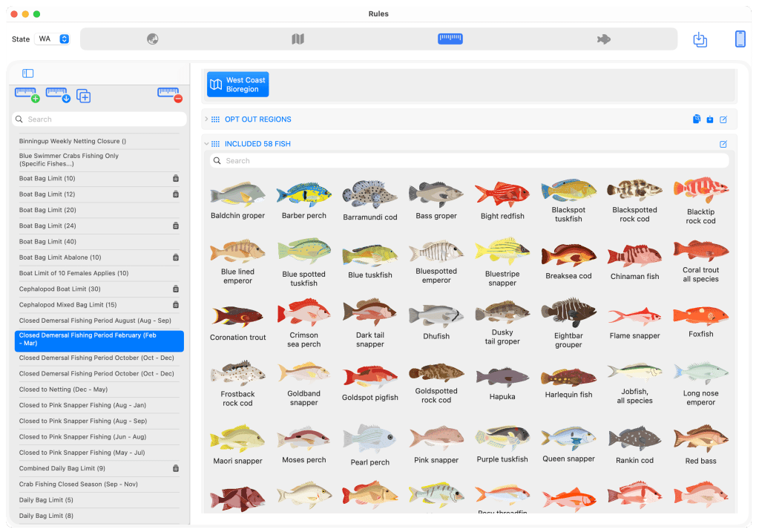Switch to the map tab
The image size is (759, 532).
298,39
